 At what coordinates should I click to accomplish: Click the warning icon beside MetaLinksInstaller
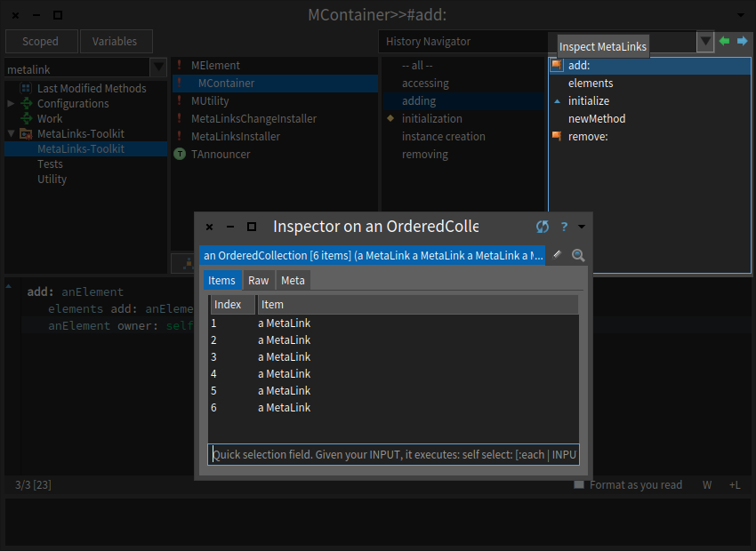(x=180, y=136)
